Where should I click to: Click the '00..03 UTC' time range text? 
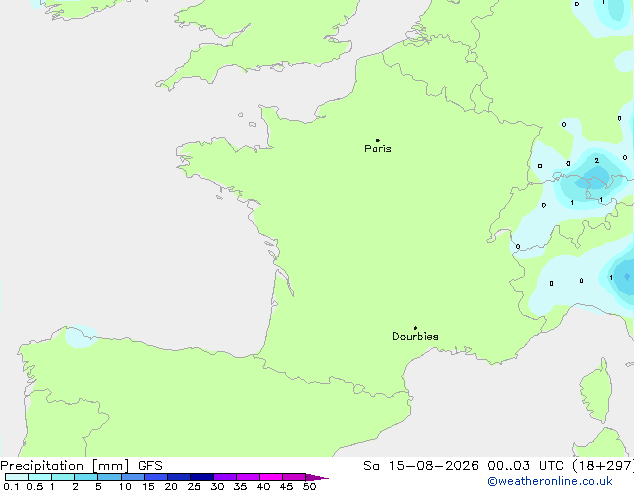point(525,466)
